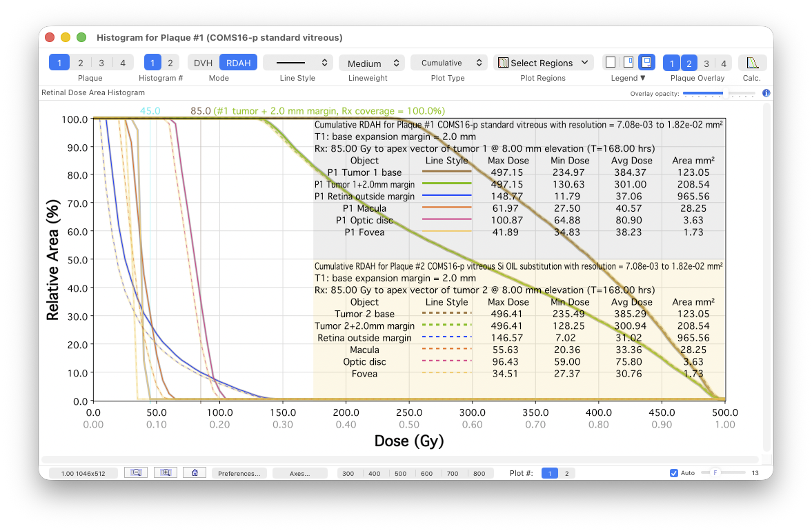
Task: Toggle the Auto checkbox
Action: pyautogui.click(x=674, y=473)
